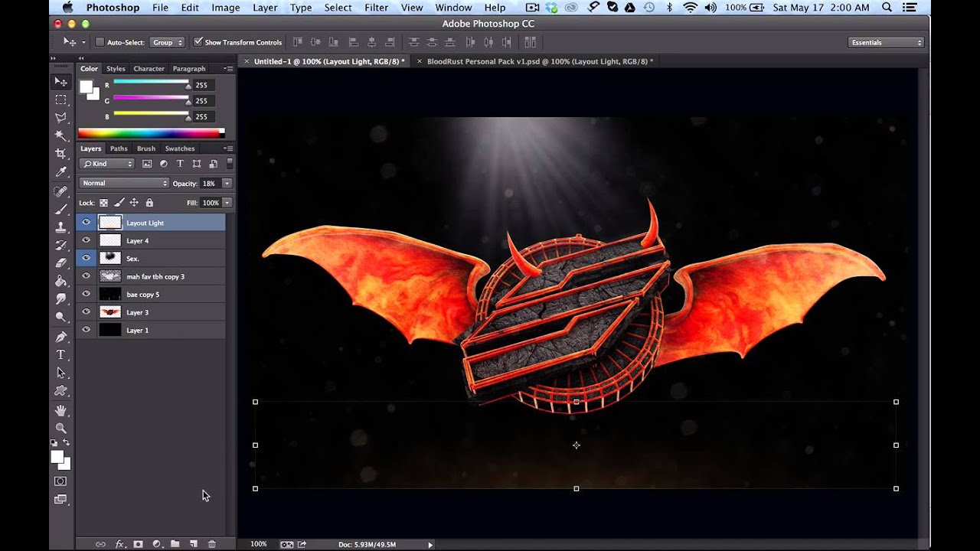Reset default foreground and background colors
The width and height of the screenshot is (980, 551).
(x=54, y=443)
